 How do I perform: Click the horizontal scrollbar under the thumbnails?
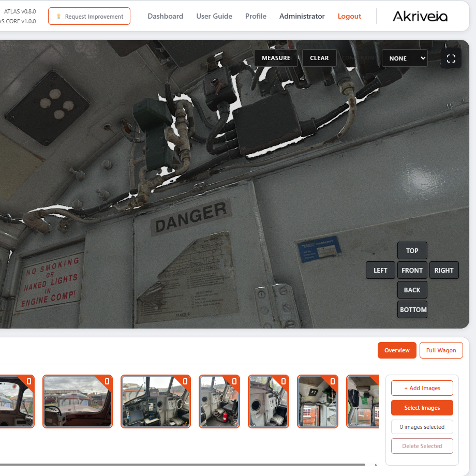point(182,465)
